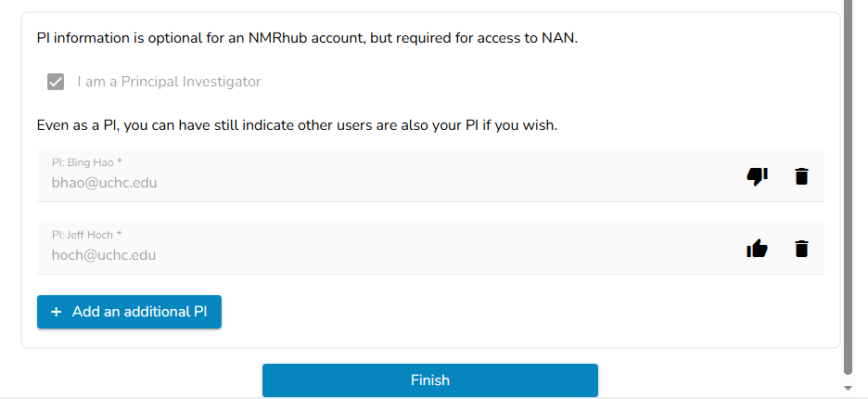Click thumbs-down icon for Bing Hao
The height and width of the screenshot is (399, 868).
(757, 176)
